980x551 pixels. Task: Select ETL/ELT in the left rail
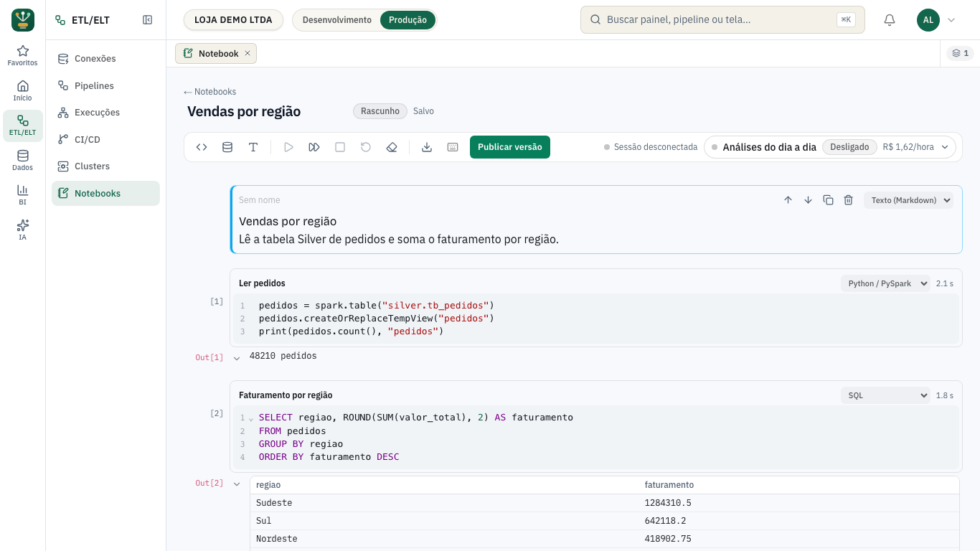[x=23, y=126]
